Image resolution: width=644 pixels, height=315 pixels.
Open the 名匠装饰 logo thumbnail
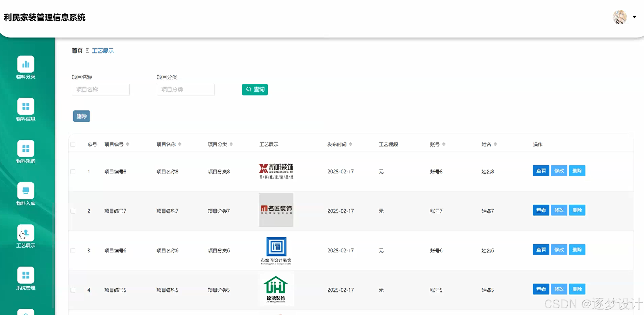pos(276,210)
